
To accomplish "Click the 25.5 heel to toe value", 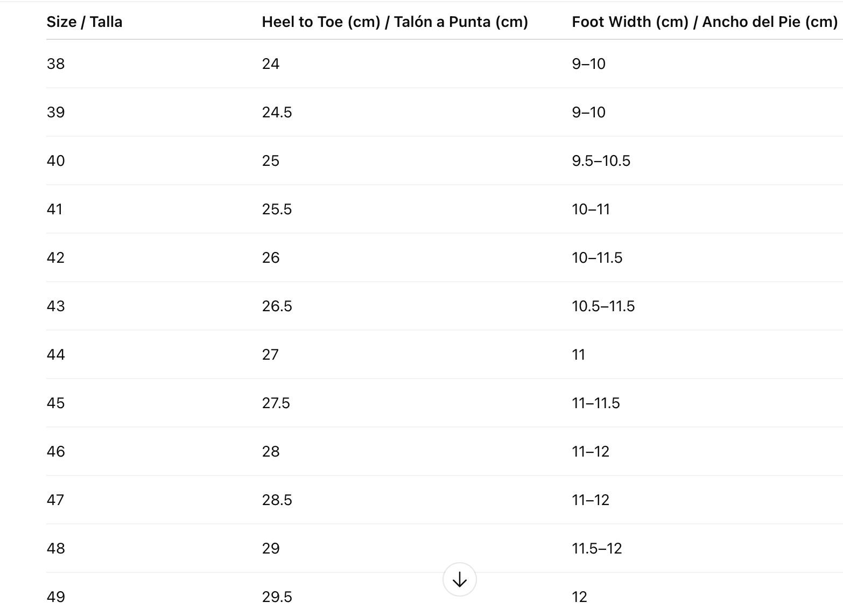I will point(277,209).
